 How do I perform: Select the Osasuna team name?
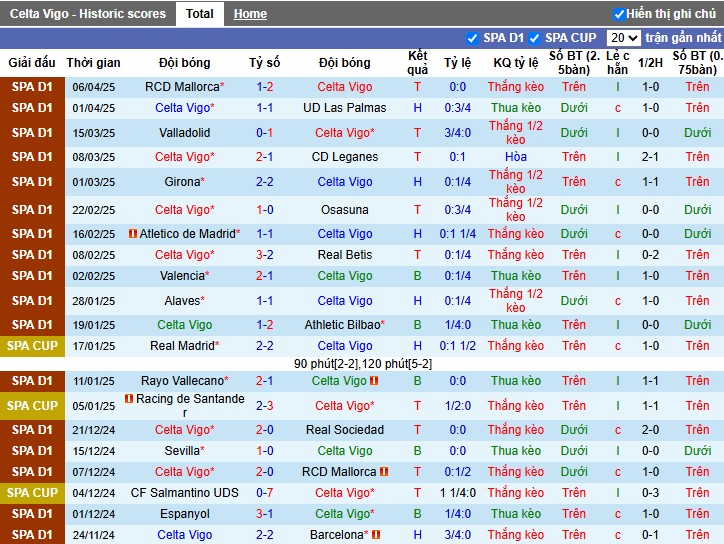pos(344,210)
